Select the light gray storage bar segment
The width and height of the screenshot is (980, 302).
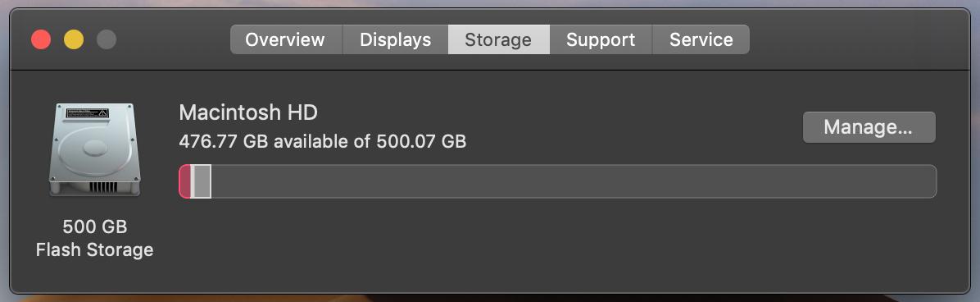[x=201, y=181]
